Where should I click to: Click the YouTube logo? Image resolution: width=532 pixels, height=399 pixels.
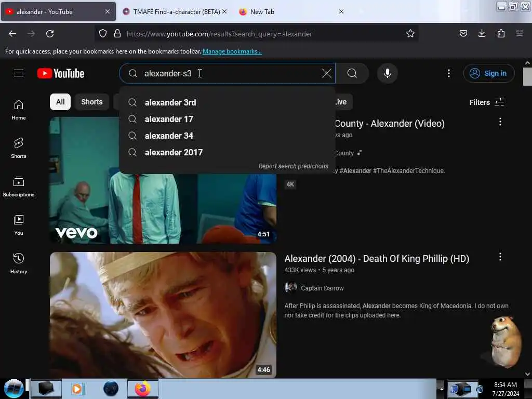[61, 73]
